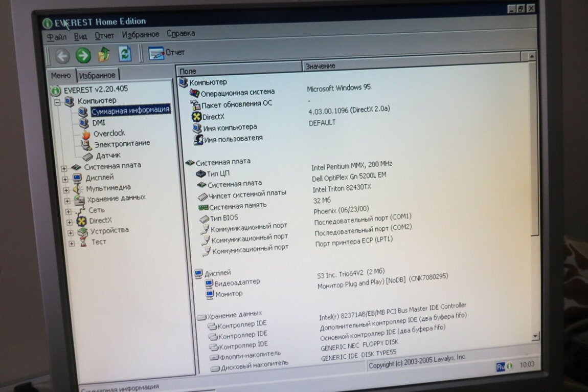The width and height of the screenshot is (588, 392).
Task: Expand the Мультимедиа tree node
Action: [66, 189]
